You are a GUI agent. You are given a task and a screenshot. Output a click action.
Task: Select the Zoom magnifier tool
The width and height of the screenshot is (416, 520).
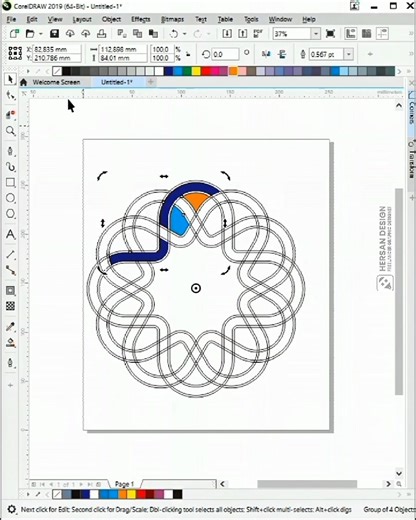tap(10, 131)
